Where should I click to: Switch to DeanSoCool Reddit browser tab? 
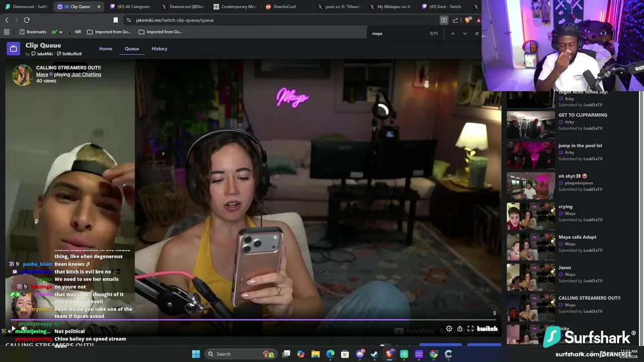point(287,7)
